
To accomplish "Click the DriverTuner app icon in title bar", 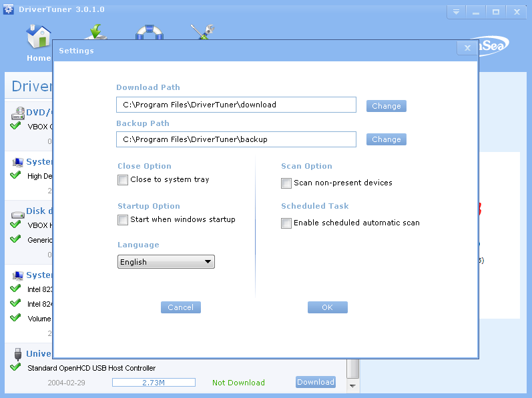I will (9, 9).
